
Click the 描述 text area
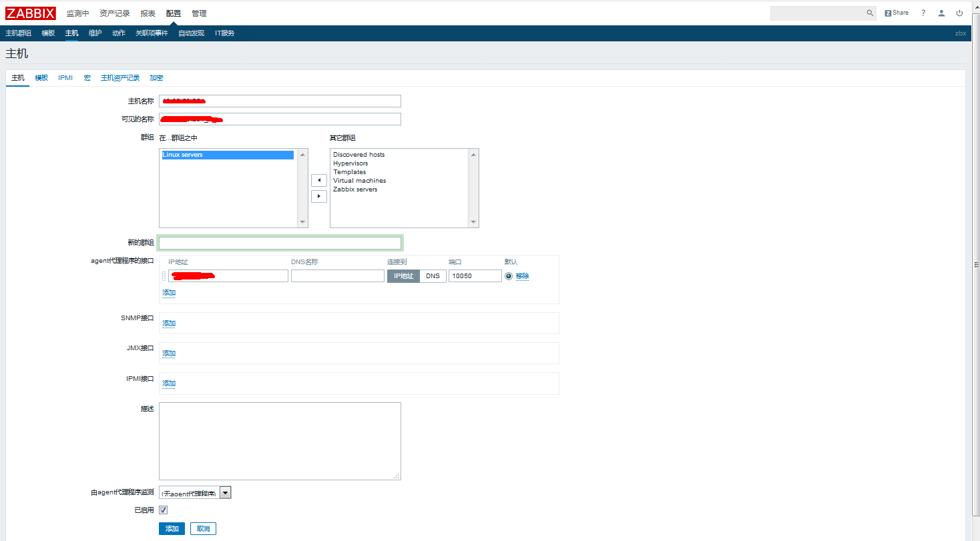coord(280,441)
